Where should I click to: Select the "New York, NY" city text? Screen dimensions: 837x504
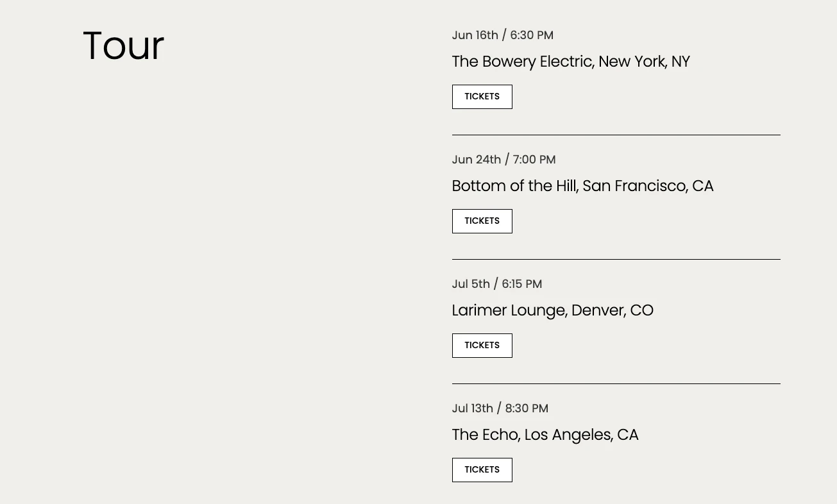click(644, 62)
